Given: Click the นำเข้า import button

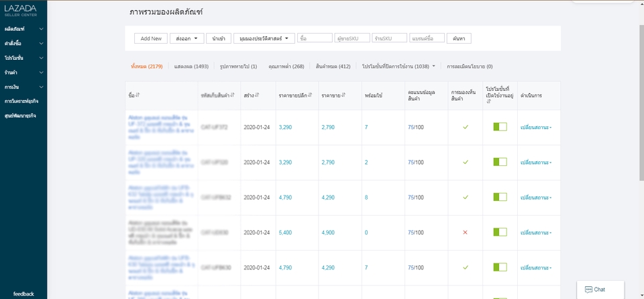Looking at the screenshot, I should click(219, 38).
